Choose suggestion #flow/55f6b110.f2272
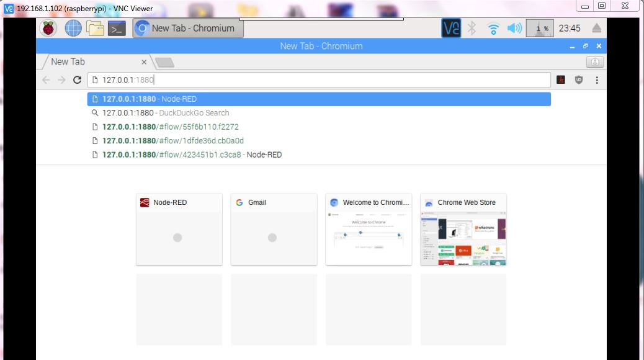The width and height of the screenshot is (644, 360). point(319,127)
